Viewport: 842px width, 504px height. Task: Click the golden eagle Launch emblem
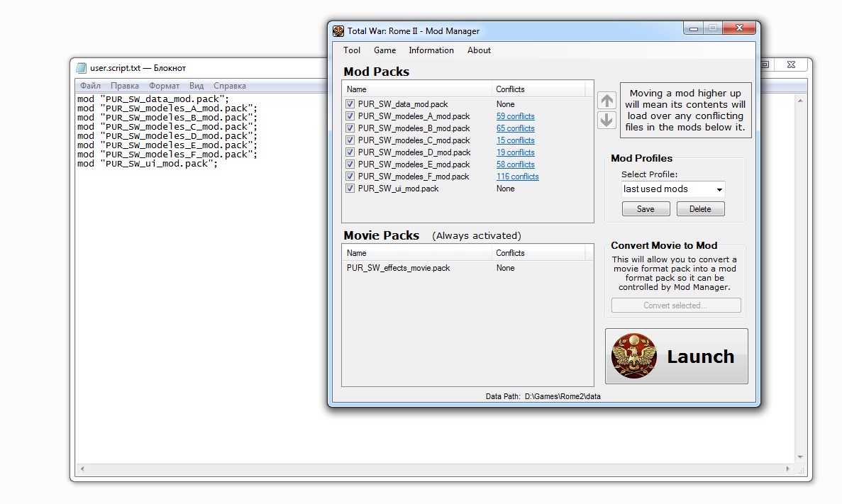[633, 356]
